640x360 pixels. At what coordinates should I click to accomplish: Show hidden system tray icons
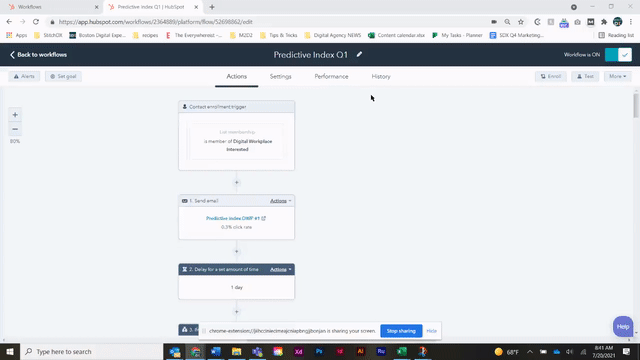click(x=530, y=351)
